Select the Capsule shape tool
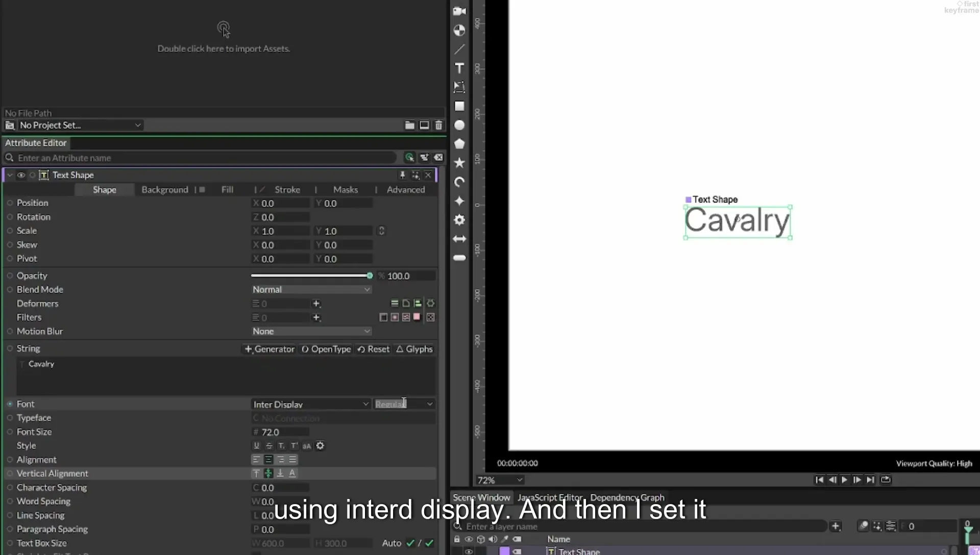Viewport: 980px width, 555px height. [x=459, y=258]
